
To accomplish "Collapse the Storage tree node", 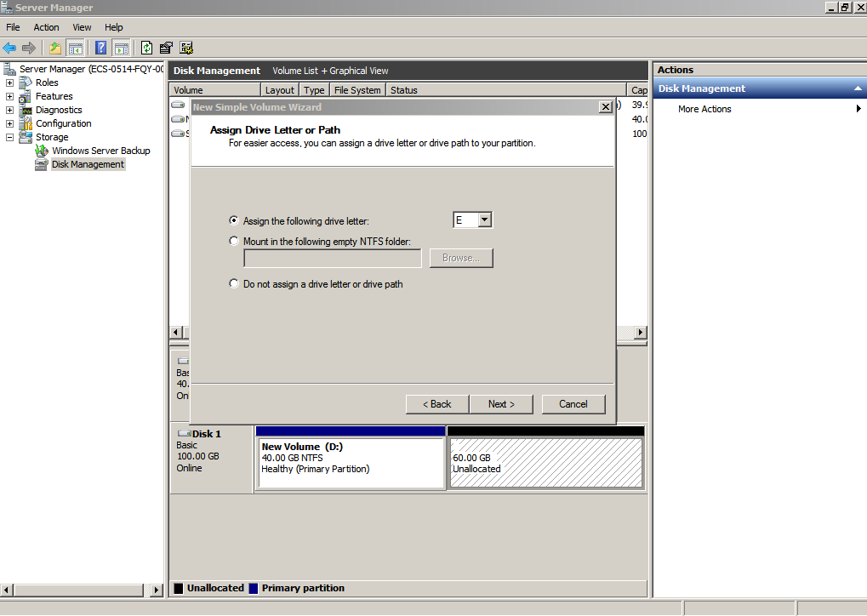I will pos(9,137).
